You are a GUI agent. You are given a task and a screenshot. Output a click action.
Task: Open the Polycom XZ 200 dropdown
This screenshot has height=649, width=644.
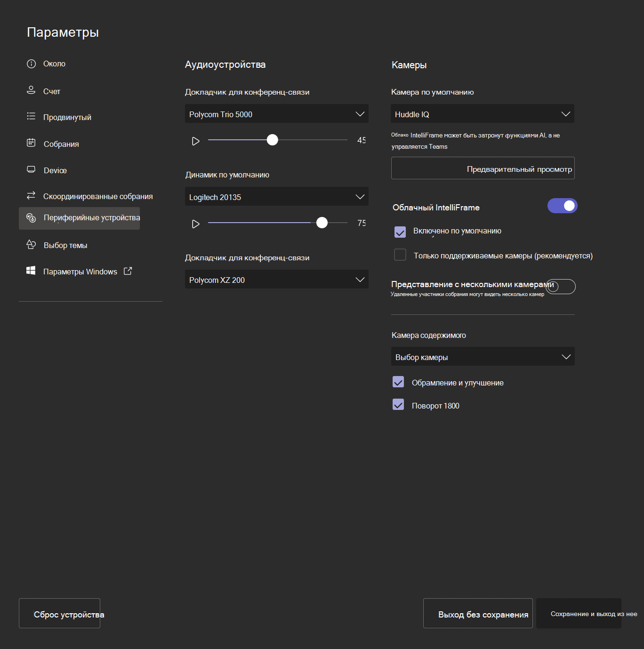pyautogui.click(x=277, y=280)
